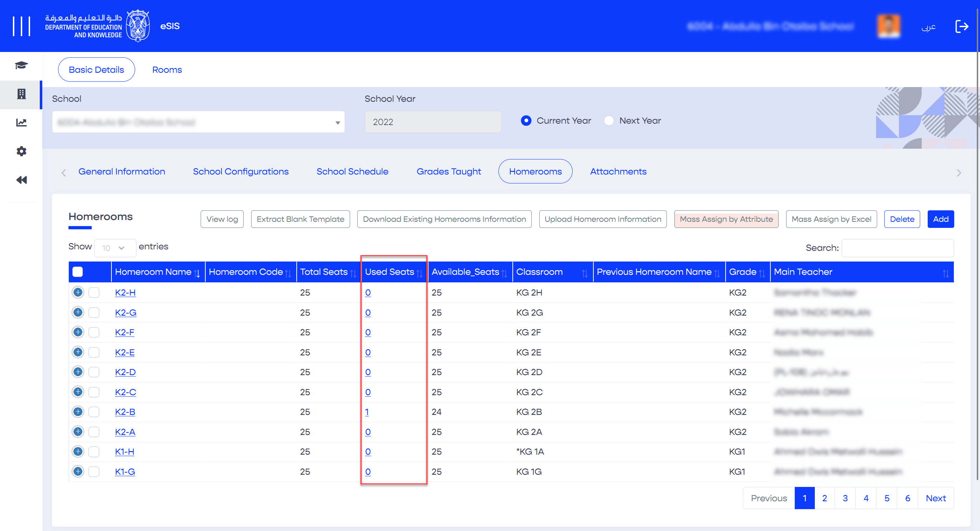Toggle the select-all header checkbox

[x=78, y=272]
